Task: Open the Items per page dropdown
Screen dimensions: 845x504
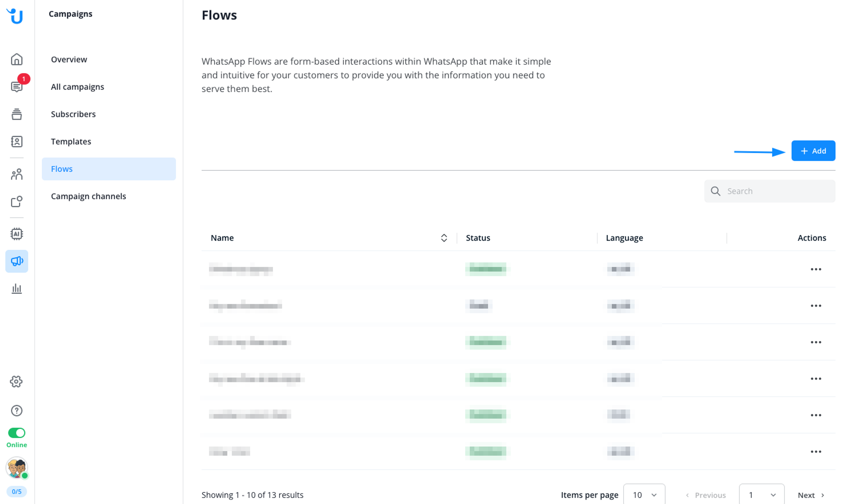Action: pyautogui.click(x=644, y=495)
